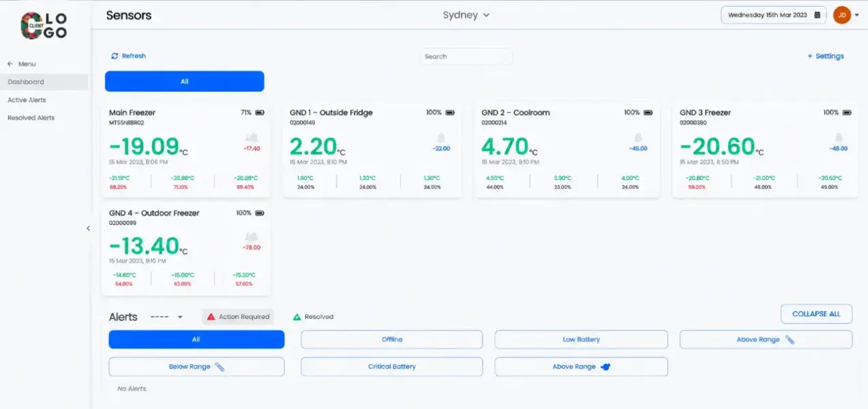This screenshot has height=409, width=868.
Task: Toggle the Resolved alert filter
Action: [313, 316]
